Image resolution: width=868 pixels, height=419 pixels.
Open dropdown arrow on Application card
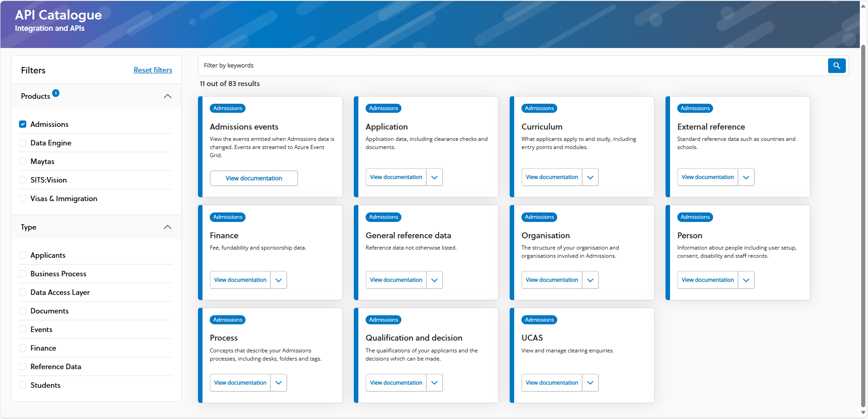point(434,177)
